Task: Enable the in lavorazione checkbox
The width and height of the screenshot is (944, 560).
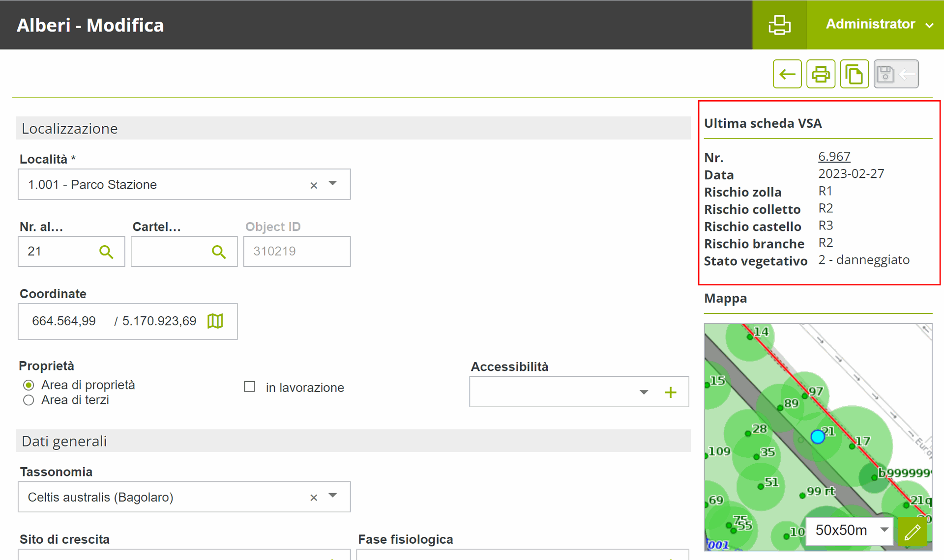Action: [250, 387]
